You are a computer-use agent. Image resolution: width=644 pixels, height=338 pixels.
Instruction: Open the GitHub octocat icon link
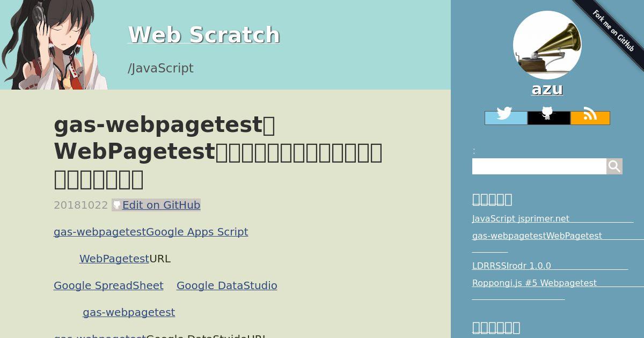pos(548,117)
